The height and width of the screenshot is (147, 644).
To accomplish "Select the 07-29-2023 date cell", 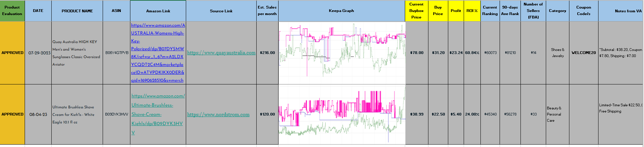I will [x=38, y=53].
